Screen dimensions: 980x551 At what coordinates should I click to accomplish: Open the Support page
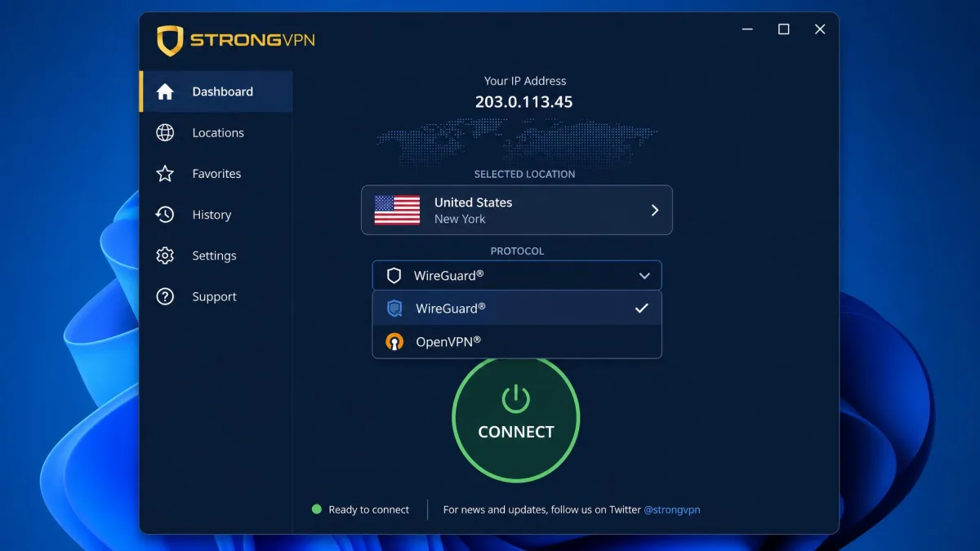point(216,296)
